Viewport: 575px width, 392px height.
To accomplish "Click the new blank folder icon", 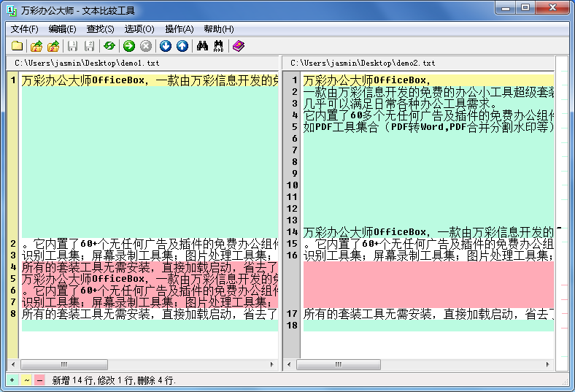I will pos(17,46).
